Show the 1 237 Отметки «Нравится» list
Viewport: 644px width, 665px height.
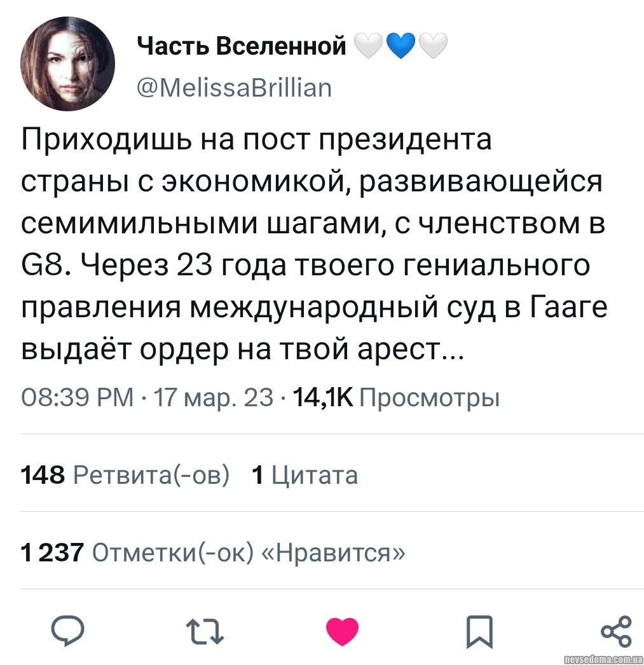(212, 552)
